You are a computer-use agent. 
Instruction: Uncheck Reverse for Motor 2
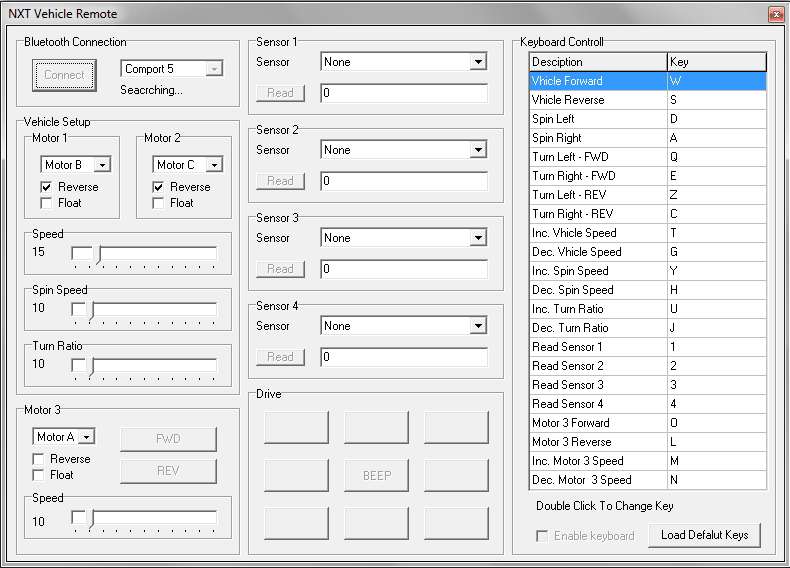point(158,187)
